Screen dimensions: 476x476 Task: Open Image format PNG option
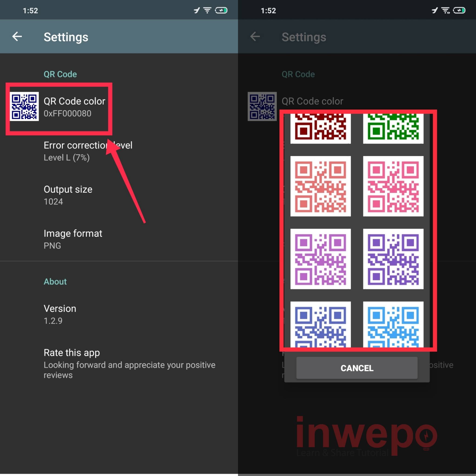click(73, 239)
